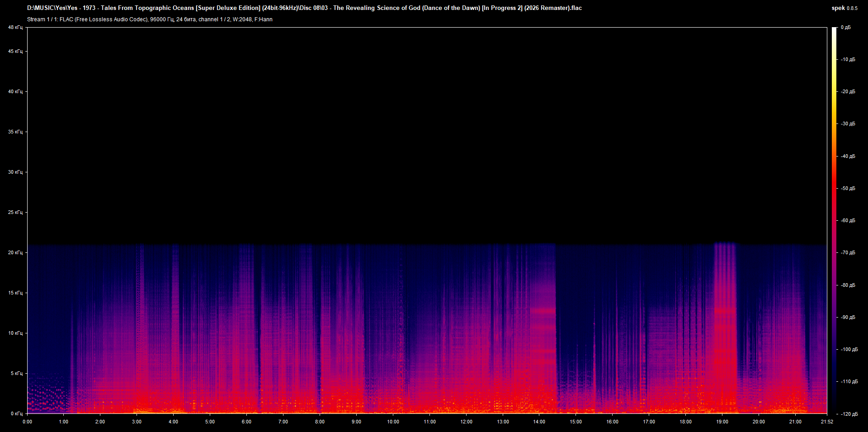Click the -100 дБ level scale label
868x432 pixels.
[x=849, y=350]
